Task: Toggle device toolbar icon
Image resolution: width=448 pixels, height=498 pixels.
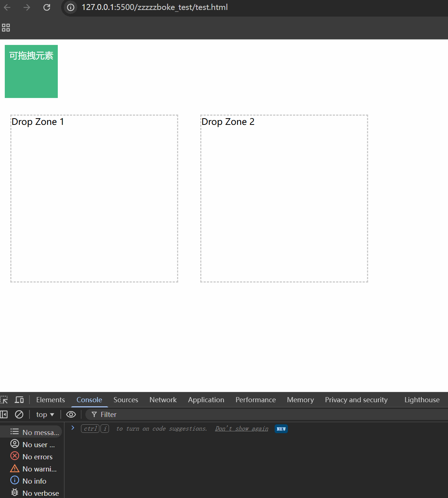Action: [19, 400]
